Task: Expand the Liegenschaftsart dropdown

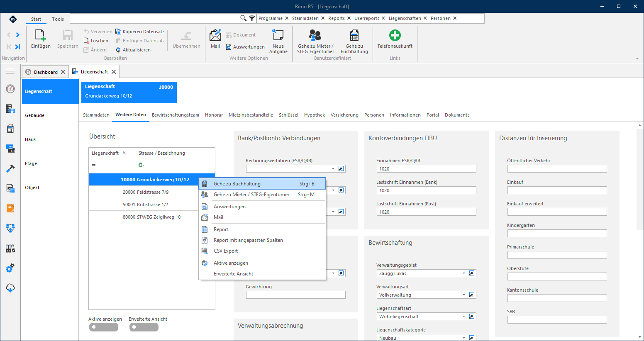Action: click(x=464, y=317)
